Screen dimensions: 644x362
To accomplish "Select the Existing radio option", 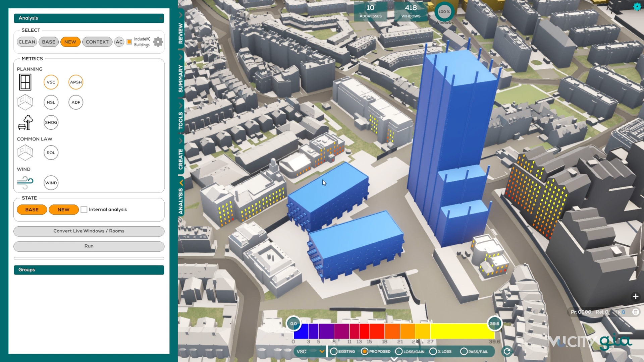I will click(x=334, y=351).
